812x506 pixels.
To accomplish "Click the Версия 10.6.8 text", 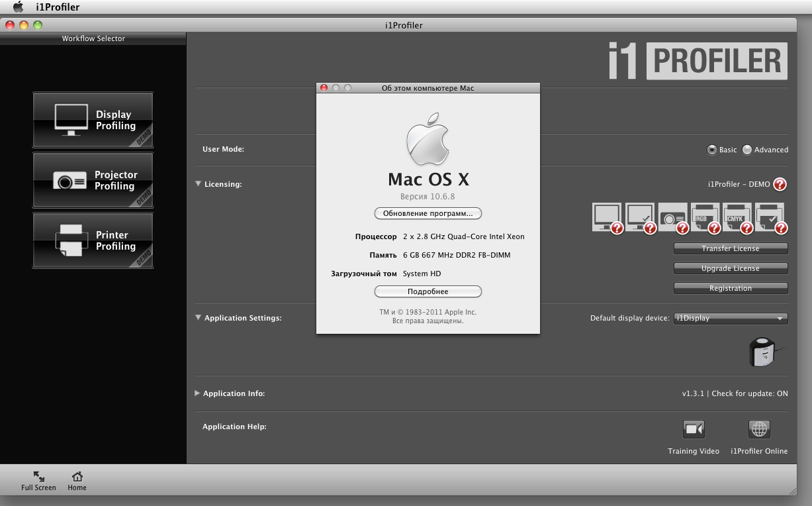I will click(428, 197).
